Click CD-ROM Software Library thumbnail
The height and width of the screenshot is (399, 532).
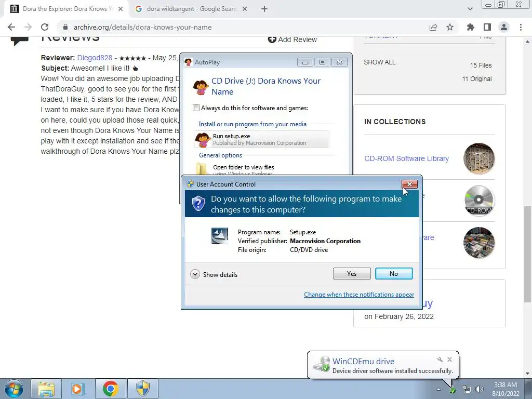point(479,158)
